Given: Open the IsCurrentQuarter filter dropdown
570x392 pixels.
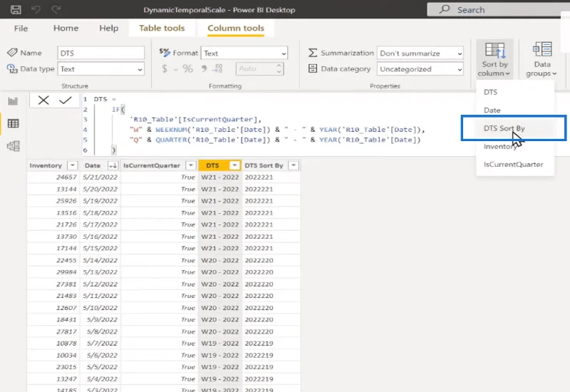Looking at the screenshot, I should pyautogui.click(x=190, y=165).
